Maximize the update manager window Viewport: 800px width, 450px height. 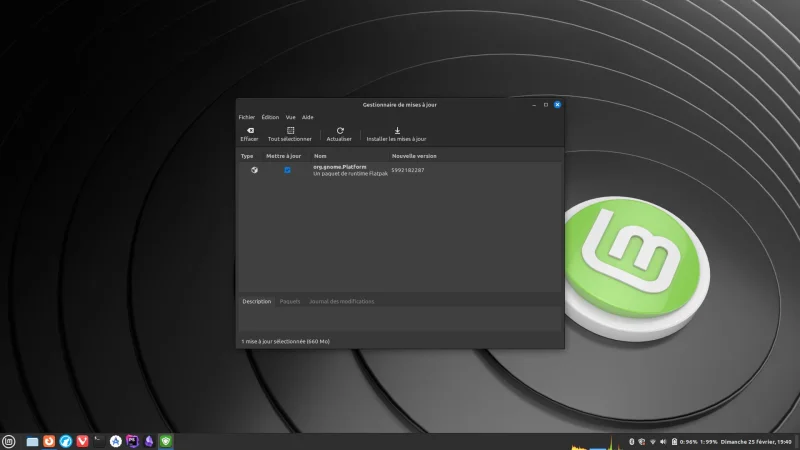tap(545, 105)
